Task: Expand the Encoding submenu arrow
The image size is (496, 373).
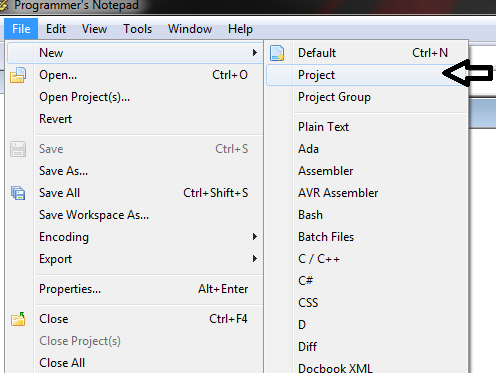Action: click(x=255, y=237)
